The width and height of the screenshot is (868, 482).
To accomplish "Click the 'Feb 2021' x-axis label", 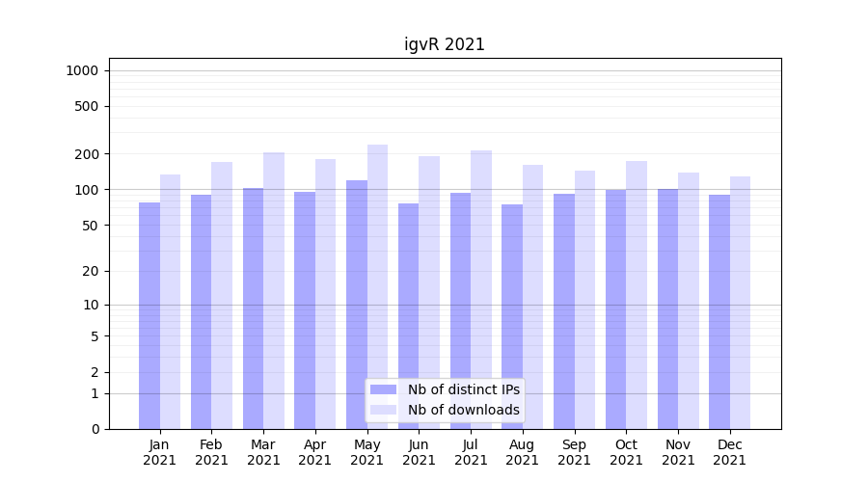I will click(x=211, y=452).
